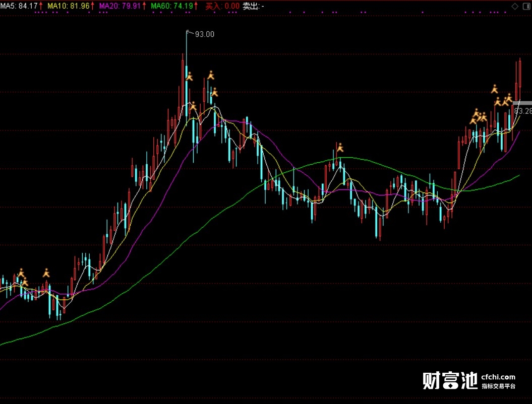Click the 买入: 0.00 buy readout

(222, 6)
